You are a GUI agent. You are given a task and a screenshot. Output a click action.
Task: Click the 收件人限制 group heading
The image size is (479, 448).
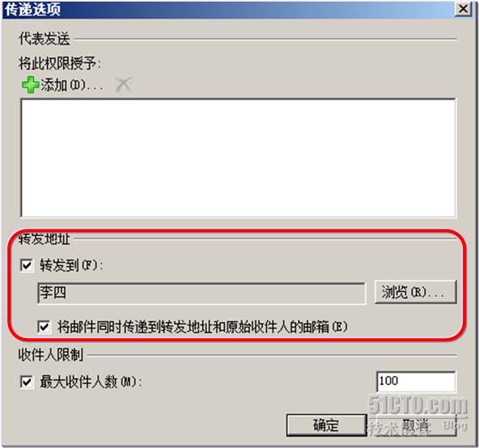click(51, 355)
